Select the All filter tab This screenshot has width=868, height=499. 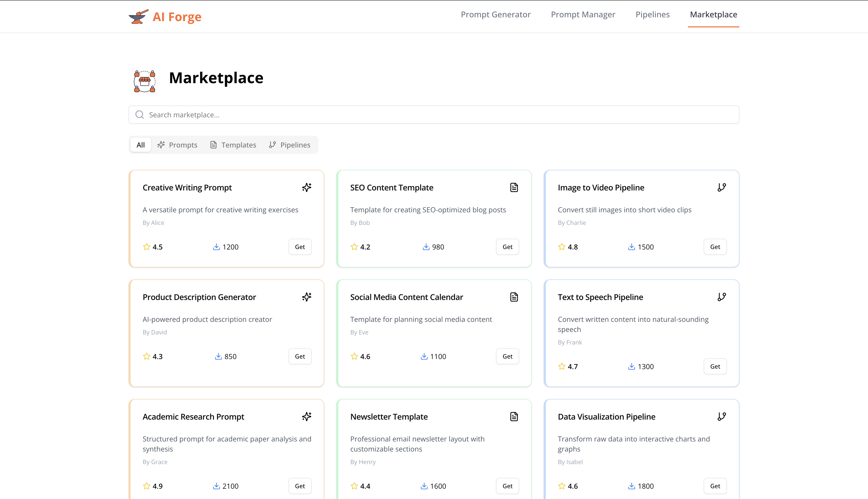(140, 145)
